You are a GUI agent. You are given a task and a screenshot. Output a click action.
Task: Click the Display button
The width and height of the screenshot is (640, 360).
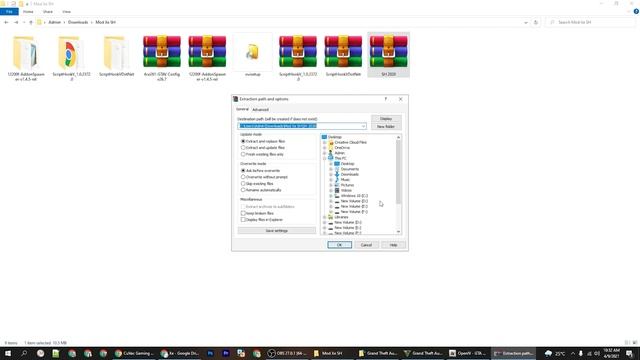386,119
